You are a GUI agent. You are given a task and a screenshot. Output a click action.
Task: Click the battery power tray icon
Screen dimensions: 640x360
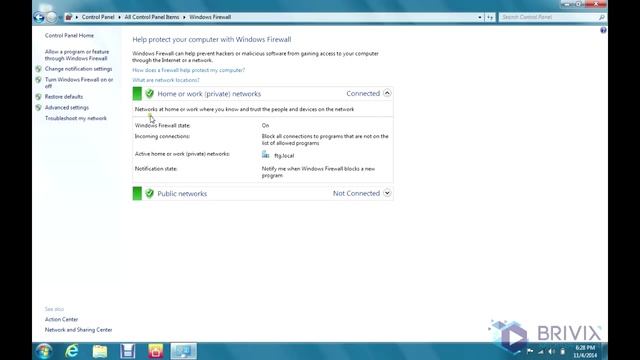point(562,351)
